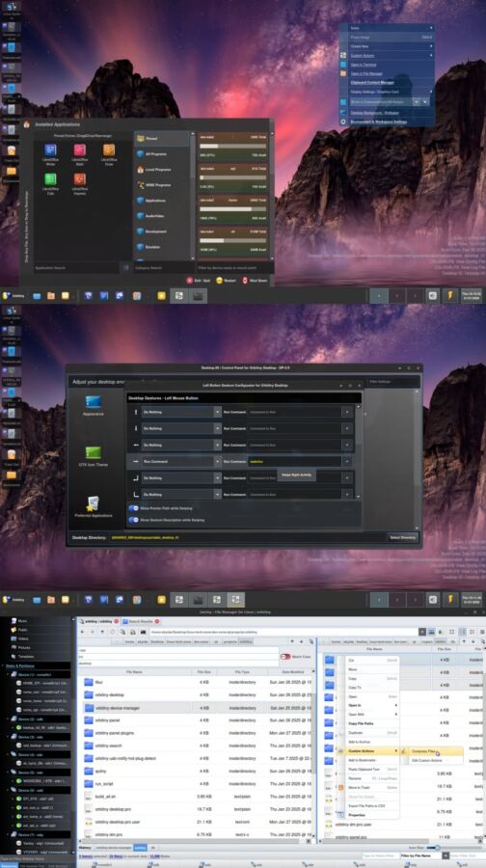
Task: Expand the Create New submenu on desktop menu
Action: pyautogui.click(x=387, y=46)
